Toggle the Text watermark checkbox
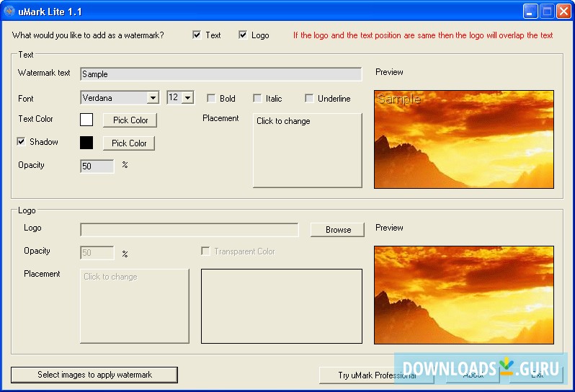 click(x=197, y=35)
